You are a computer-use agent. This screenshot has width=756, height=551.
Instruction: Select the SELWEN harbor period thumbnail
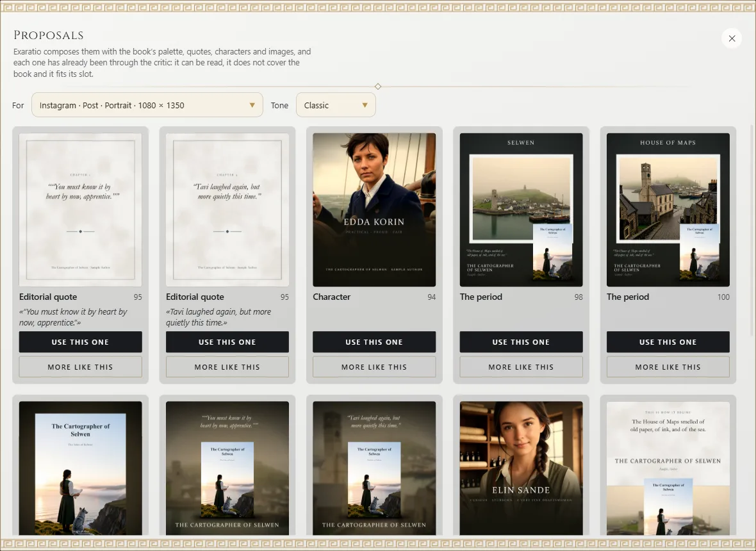coord(522,210)
